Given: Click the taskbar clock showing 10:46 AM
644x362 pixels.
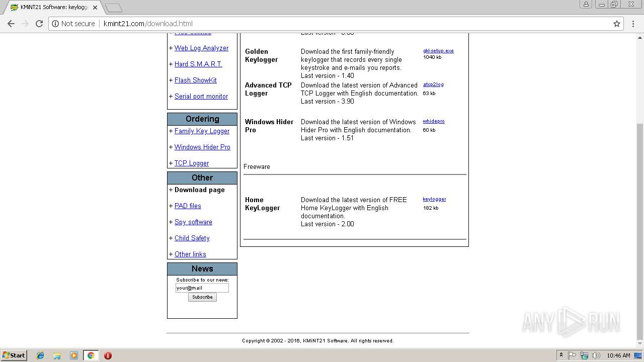Looking at the screenshot, I should tap(618, 355).
